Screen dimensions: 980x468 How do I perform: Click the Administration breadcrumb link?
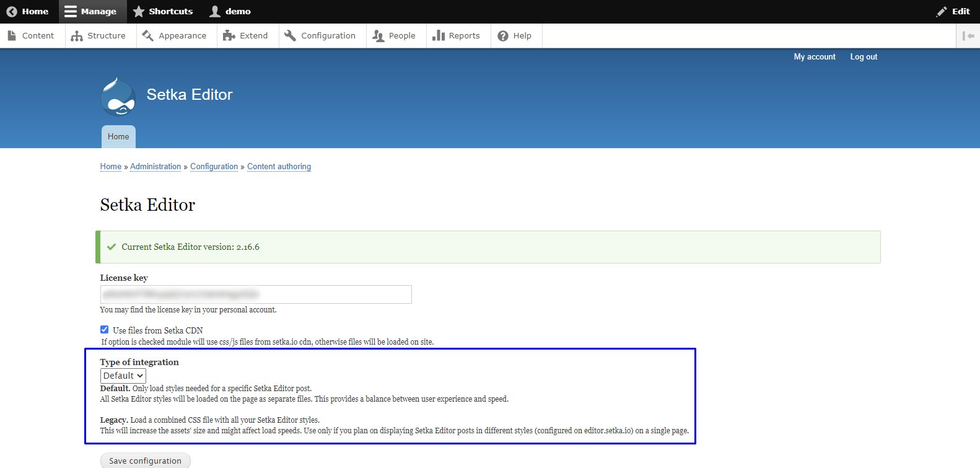pos(155,166)
